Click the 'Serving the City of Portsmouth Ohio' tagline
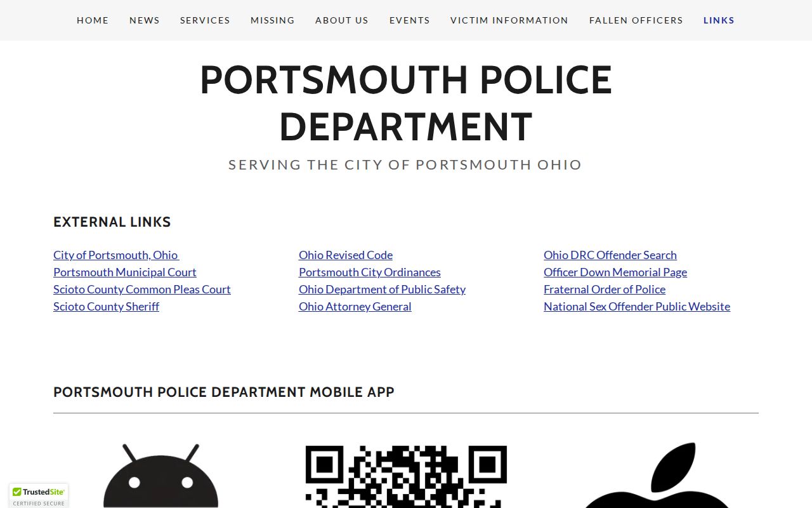Screen dimensions: 812x508 click(x=405, y=164)
